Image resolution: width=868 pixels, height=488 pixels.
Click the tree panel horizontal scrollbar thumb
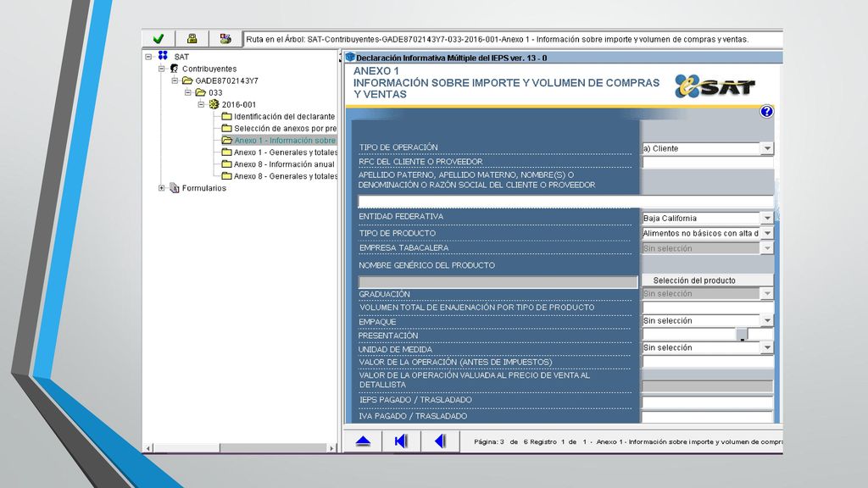pos(186,447)
